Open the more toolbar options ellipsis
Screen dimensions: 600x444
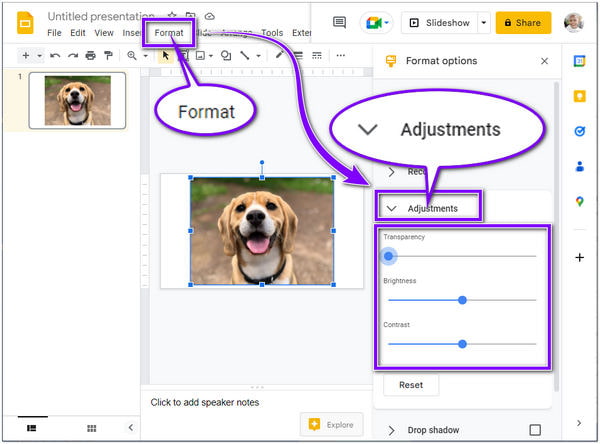pos(341,56)
